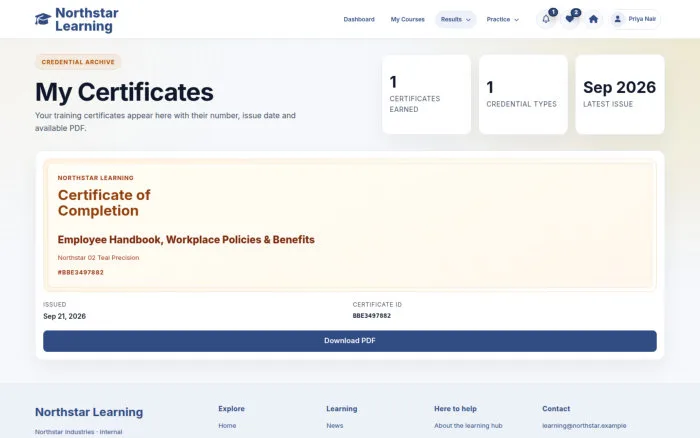
Task: Click the footer Explore heading
Action: 231,409
